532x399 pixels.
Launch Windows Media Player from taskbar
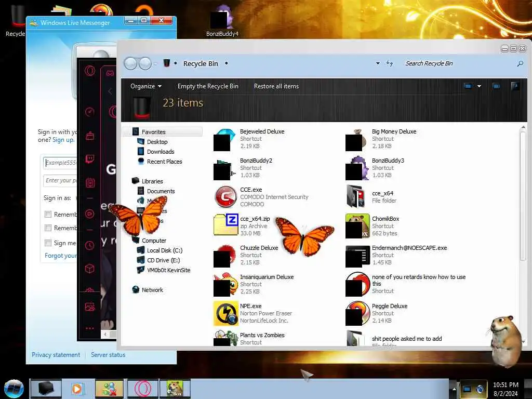(77, 389)
